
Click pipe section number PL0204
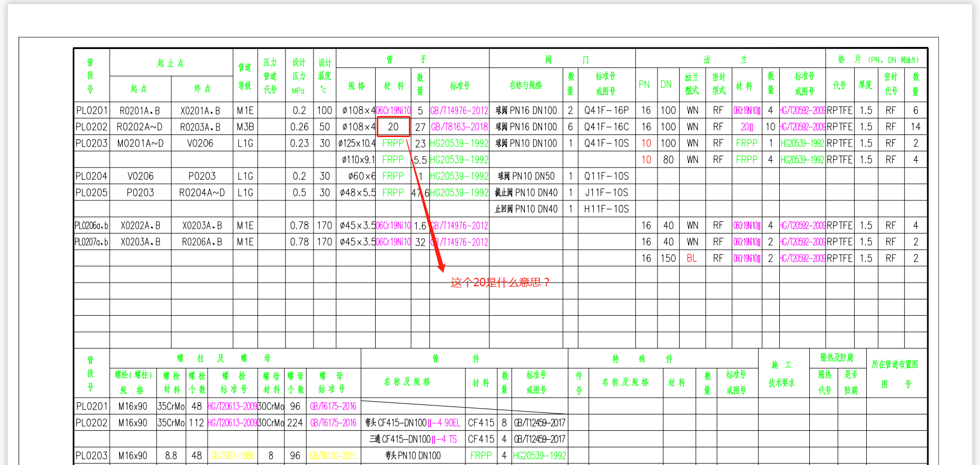92,176
